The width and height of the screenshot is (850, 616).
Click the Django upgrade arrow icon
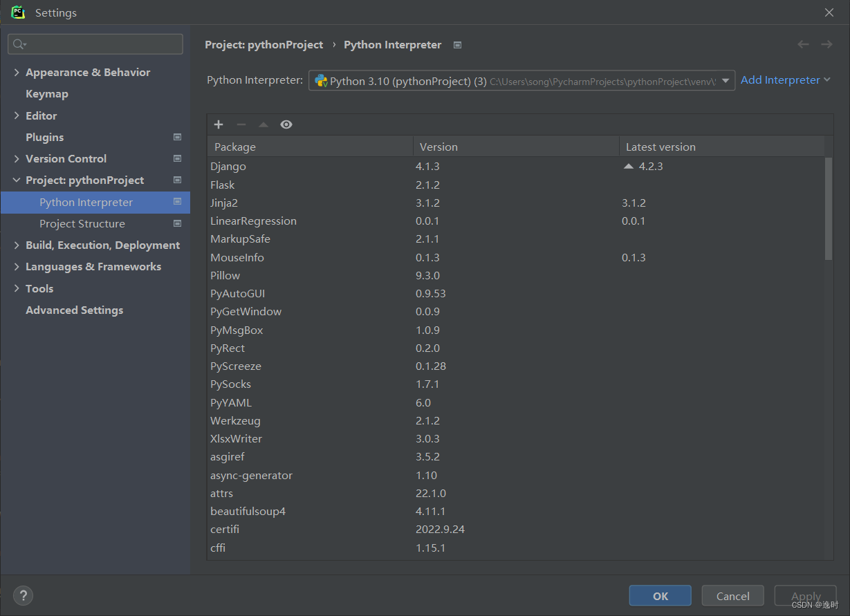point(628,166)
